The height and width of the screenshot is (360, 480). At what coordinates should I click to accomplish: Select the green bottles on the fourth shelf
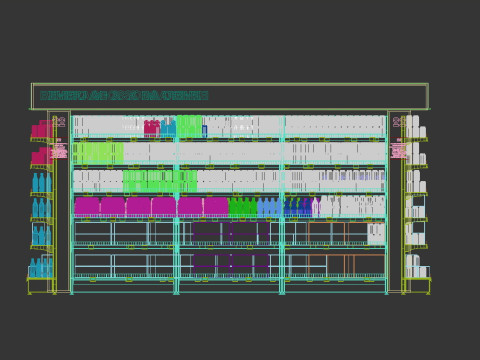pyautogui.click(x=243, y=207)
